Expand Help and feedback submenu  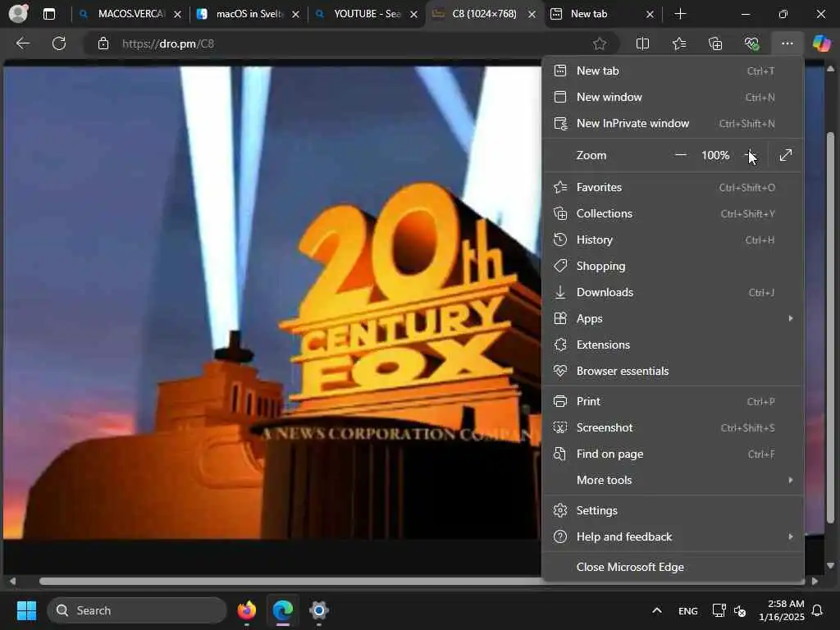click(673, 537)
